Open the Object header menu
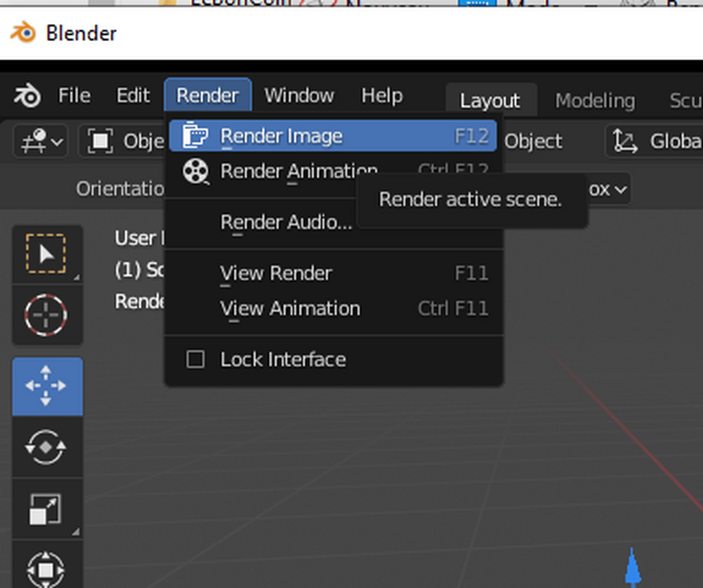The image size is (703, 588). coord(533,141)
